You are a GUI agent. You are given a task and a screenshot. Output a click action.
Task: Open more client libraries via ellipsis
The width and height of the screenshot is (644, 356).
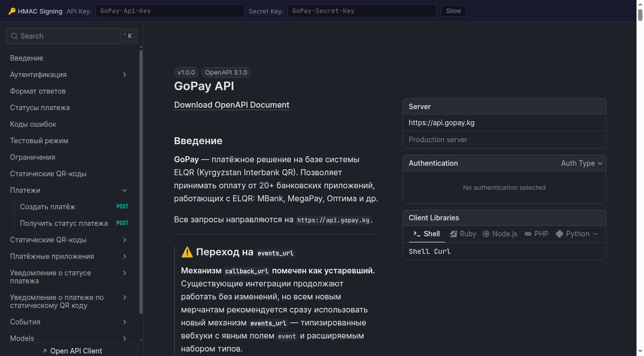[x=595, y=234]
